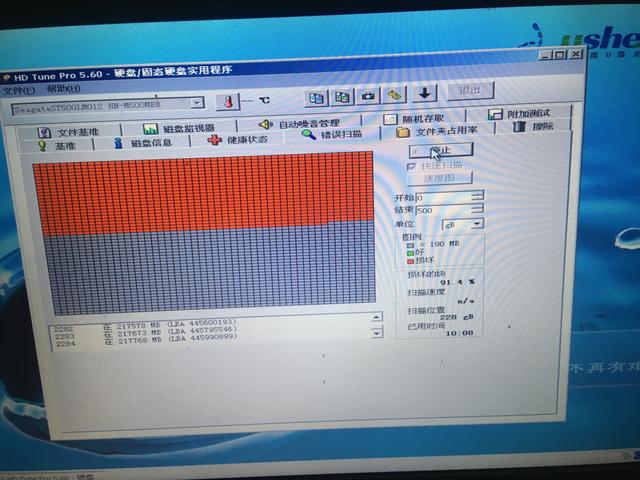The height and width of the screenshot is (480, 640).
Task: Click the down arrow minimize-to-tray icon
Action: tap(424, 93)
